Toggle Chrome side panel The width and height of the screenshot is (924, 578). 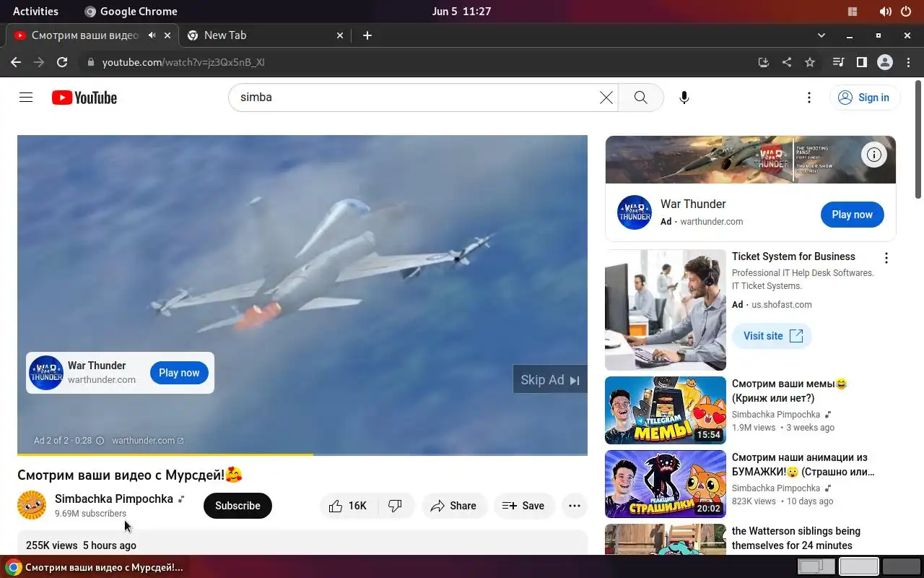click(861, 62)
